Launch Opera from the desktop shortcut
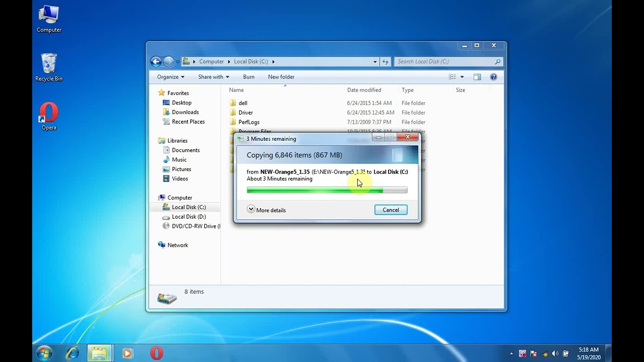Image resolution: width=644 pixels, height=362 pixels. click(x=49, y=117)
